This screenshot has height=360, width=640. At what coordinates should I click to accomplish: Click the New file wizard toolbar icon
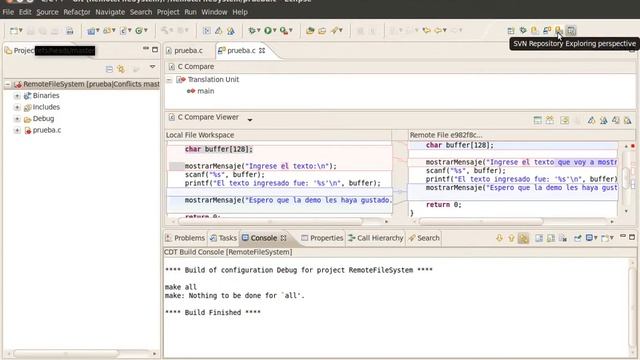(13, 31)
